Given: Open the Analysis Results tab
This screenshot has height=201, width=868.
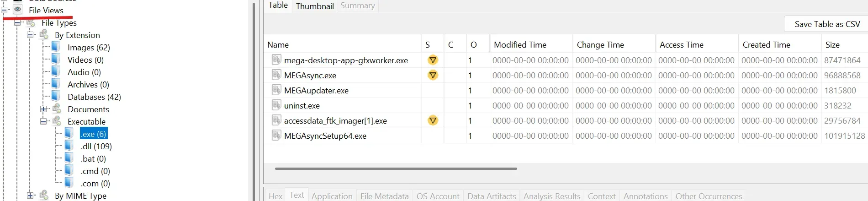Looking at the screenshot, I should [552, 196].
